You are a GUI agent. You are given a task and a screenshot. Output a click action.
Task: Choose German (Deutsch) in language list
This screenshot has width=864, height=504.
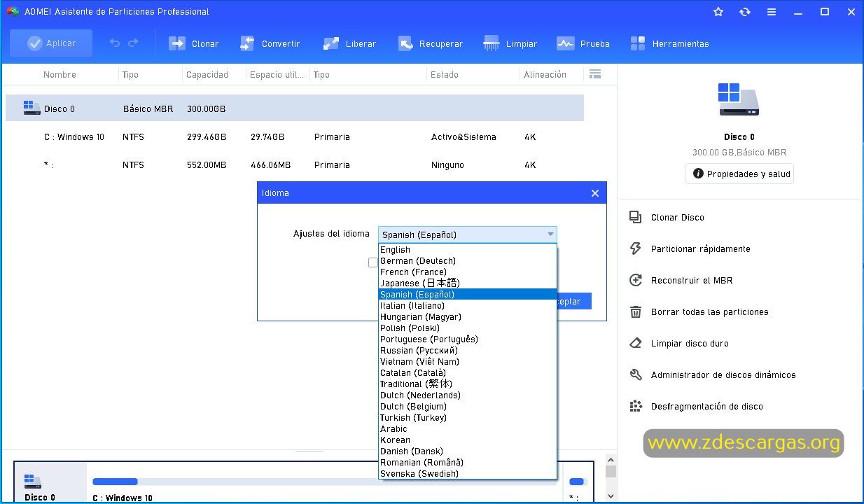click(468, 261)
